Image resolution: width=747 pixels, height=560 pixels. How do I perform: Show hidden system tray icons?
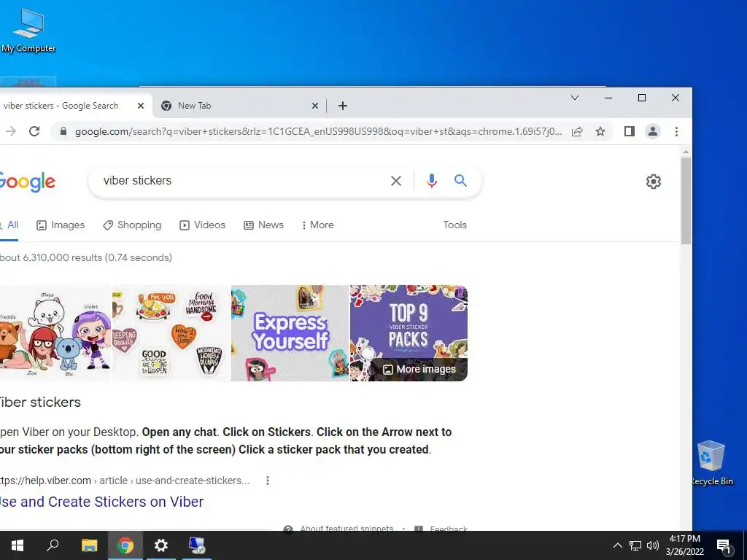coord(617,545)
